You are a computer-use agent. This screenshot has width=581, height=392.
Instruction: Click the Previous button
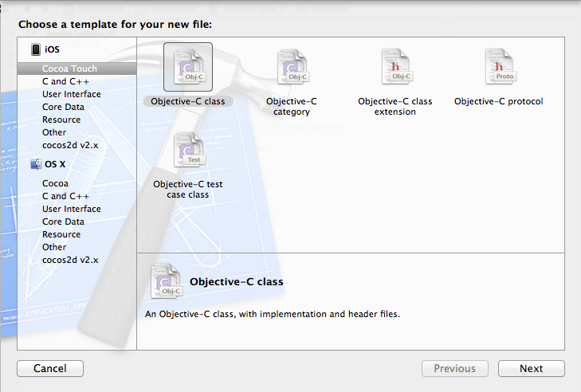point(454,369)
